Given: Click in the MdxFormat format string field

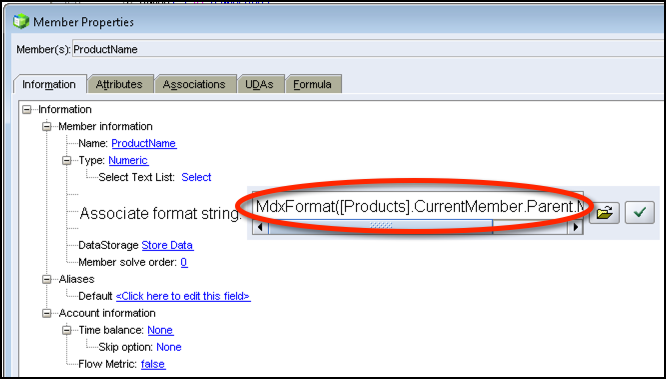Looking at the screenshot, I should pos(418,206).
